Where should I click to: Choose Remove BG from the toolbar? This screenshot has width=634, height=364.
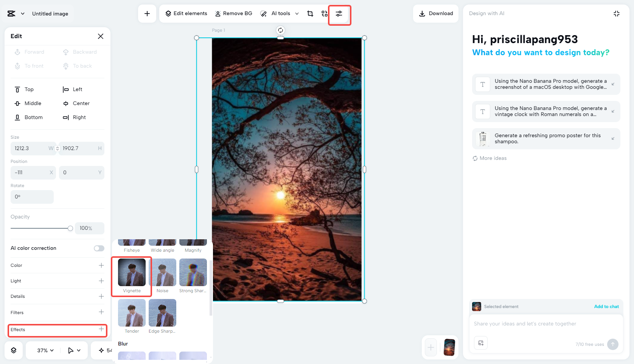233,14
